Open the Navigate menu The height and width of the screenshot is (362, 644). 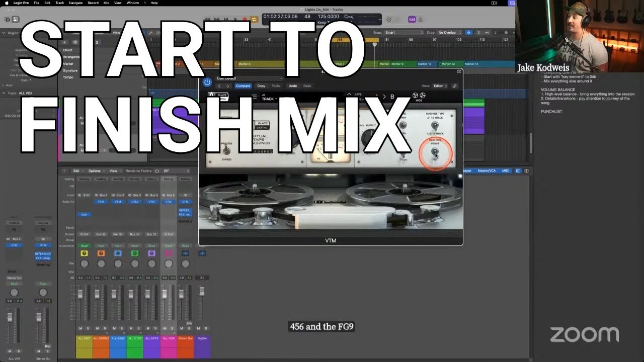click(x=75, y=3)
